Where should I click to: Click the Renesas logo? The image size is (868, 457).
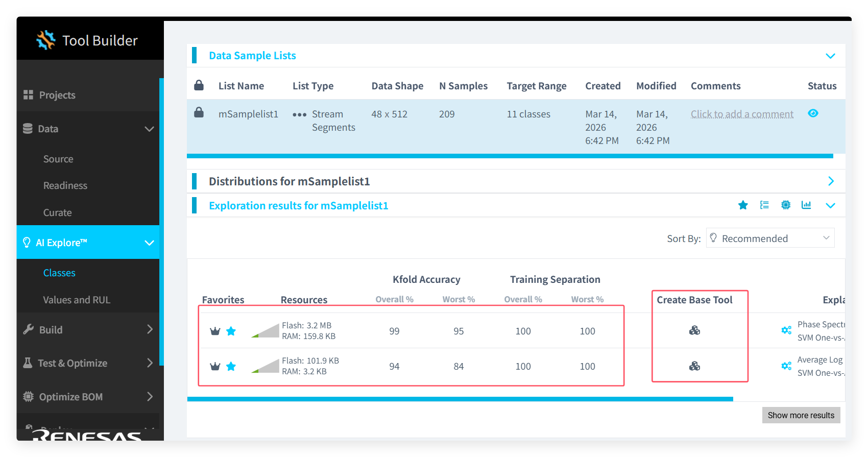[x=87, y=436]
